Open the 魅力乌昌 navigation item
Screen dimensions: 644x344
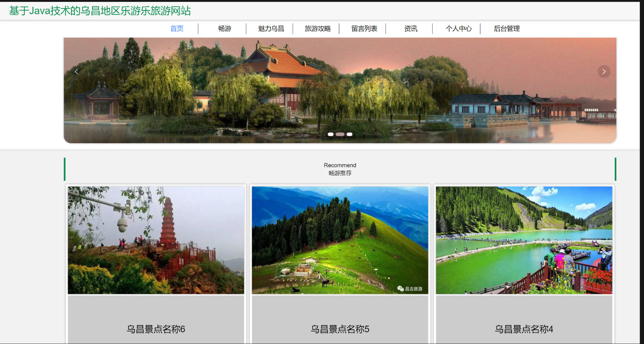271,29
